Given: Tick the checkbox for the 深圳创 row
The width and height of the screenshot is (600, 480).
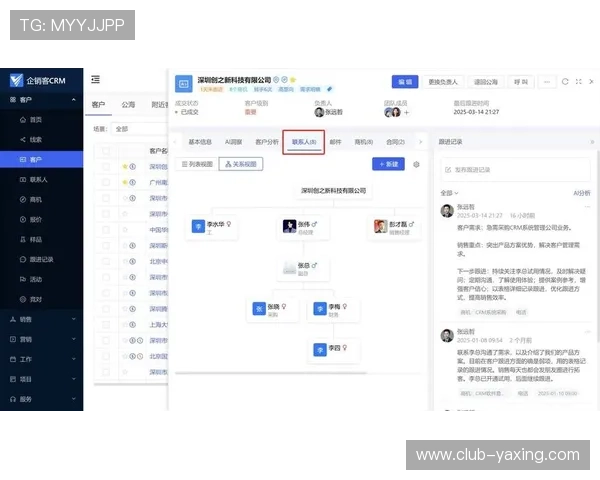Looking at the screenshot, I should click(x=106, y=167).
